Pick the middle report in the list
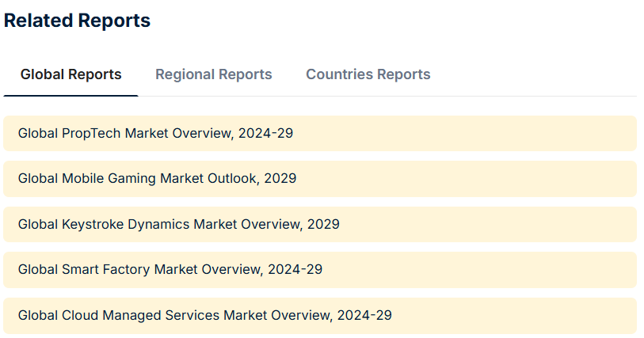This screenshot has width=644, height=338. click(320, 224)
